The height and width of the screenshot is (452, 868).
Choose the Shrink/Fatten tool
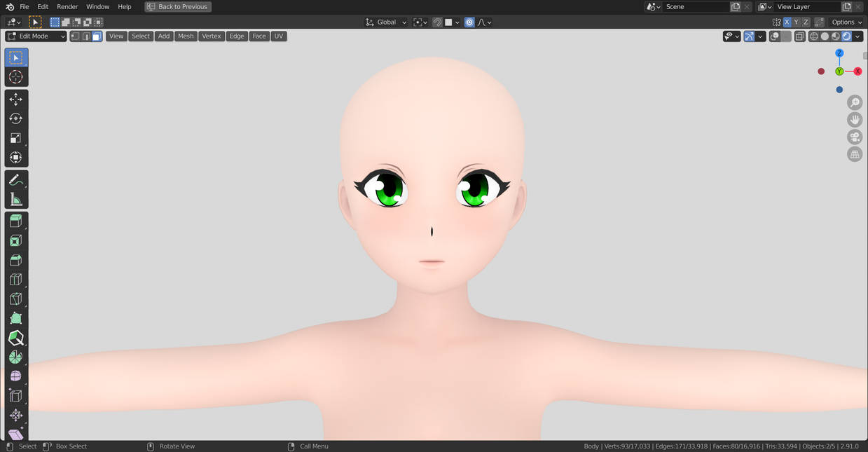point(16,415)
